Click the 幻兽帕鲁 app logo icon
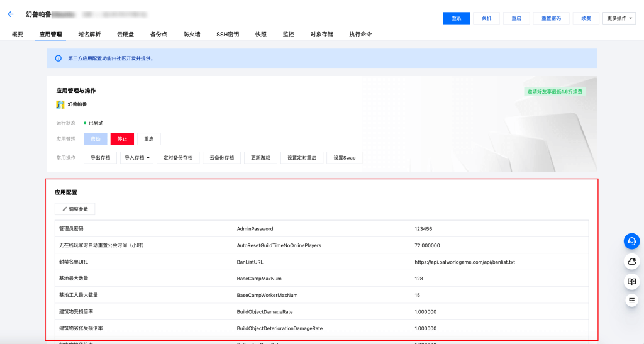The image size is (644, 344). tap(60, 104)
